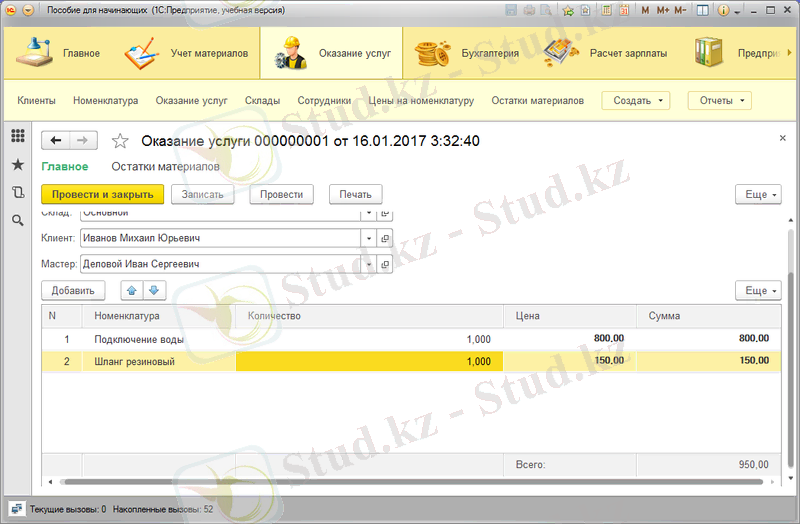
Task: Open Остатки материалов in commands bar
Action: pyautogui.click(x=537, y=101)
